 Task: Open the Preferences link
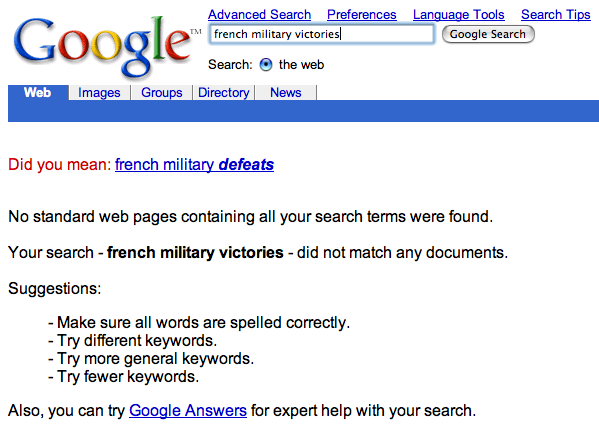[x=362, y=15]
